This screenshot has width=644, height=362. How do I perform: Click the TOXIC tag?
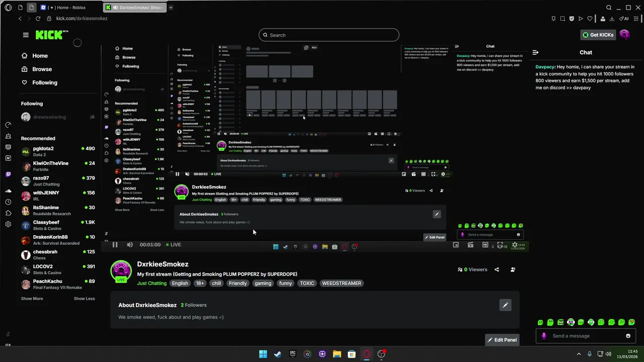(307, 284)
